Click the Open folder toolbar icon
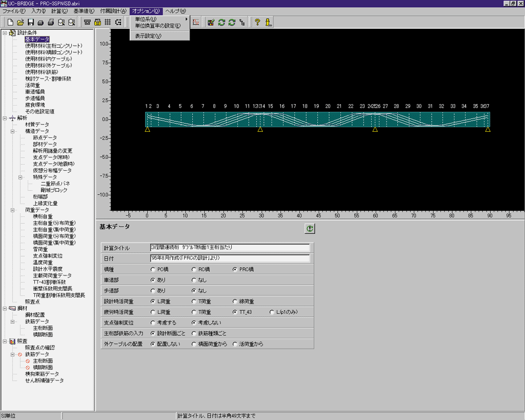 click(x=21, y=22)
